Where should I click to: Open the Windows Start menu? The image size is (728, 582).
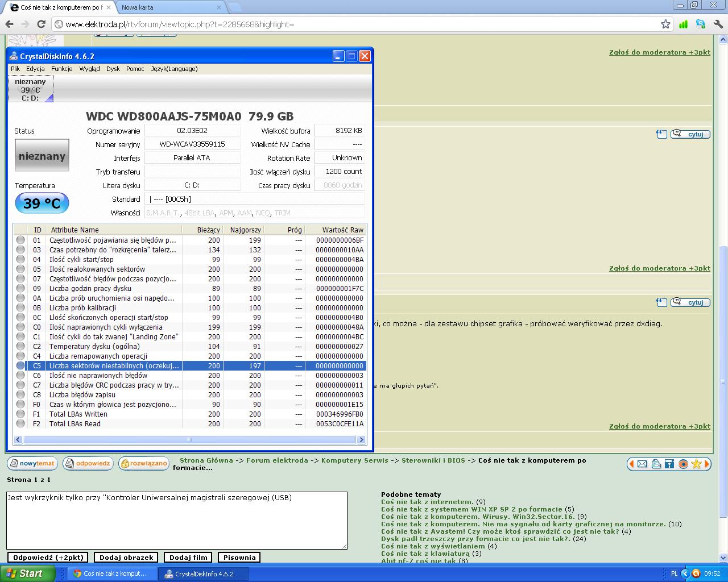click(x=27, y=573)
